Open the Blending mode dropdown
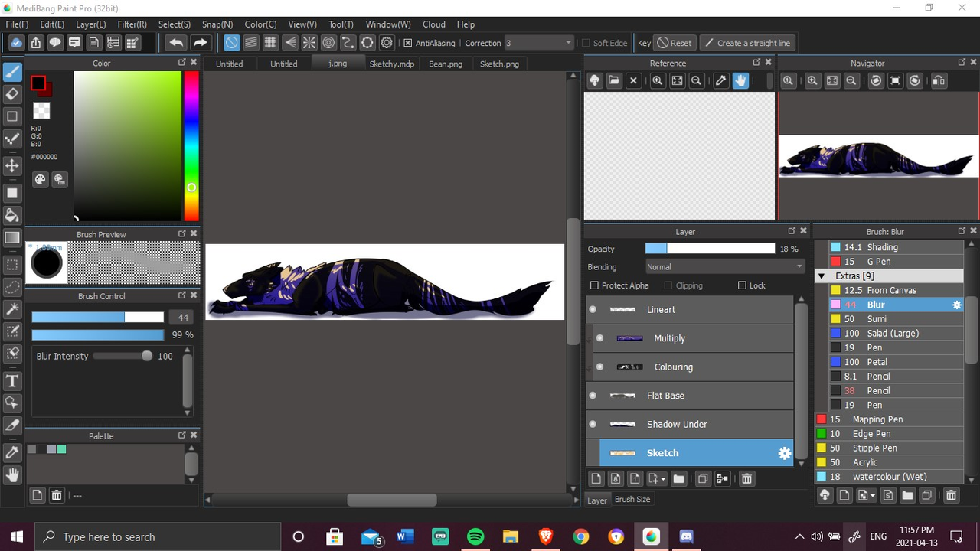This screenshot has width=980, height=551. (x=724, y=267)
